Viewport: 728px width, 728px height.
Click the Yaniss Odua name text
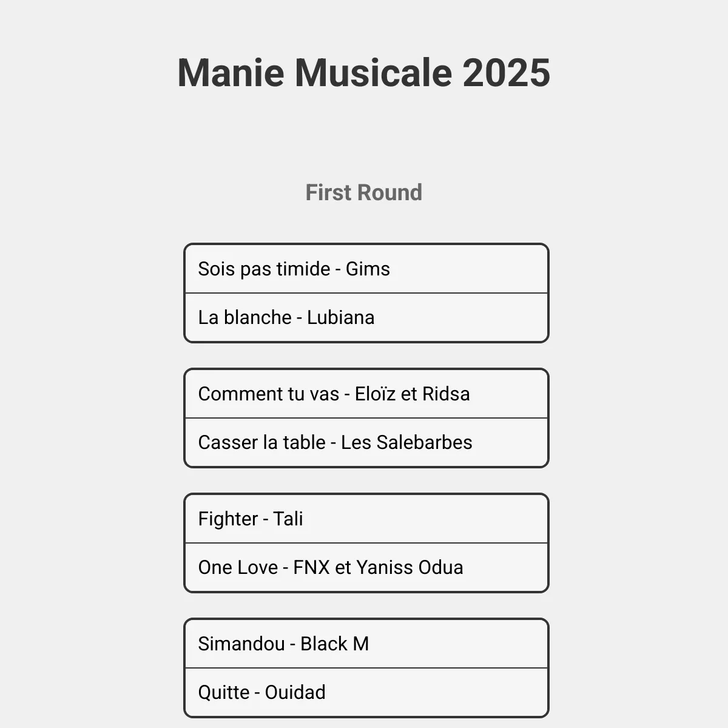pos(409,567)
